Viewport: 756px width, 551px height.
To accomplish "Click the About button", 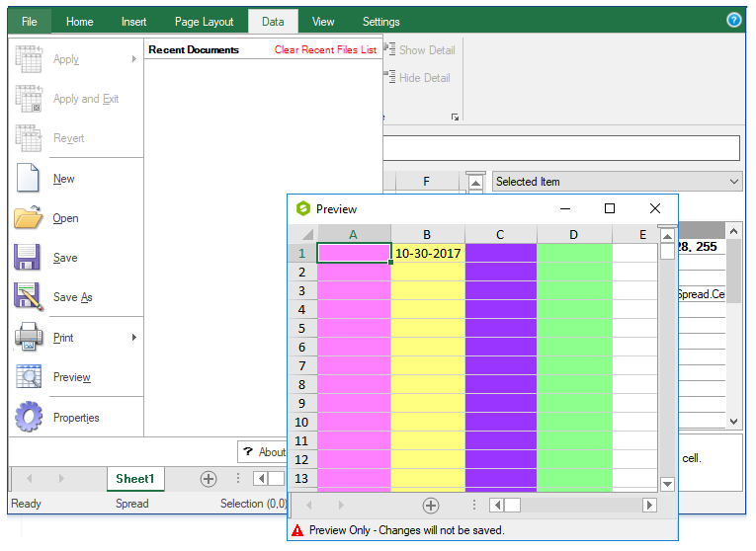I will pos(262,452).
